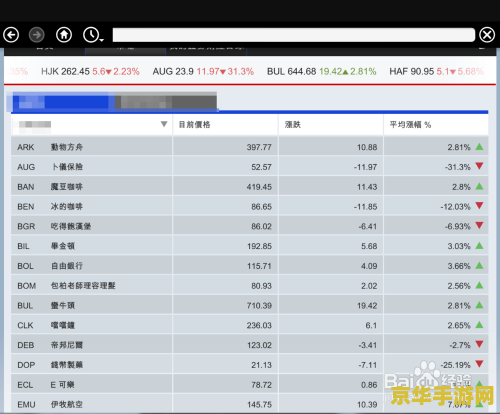This screenshot has height=414, width=500.
Task: Click the greyed-out forward arrow button
Action: pos(37,35)
